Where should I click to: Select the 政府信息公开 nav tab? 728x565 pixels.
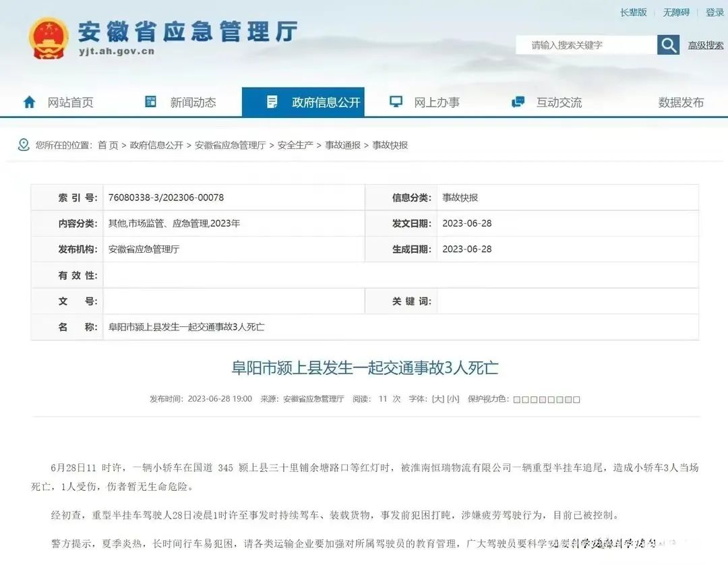coord(303,102)
